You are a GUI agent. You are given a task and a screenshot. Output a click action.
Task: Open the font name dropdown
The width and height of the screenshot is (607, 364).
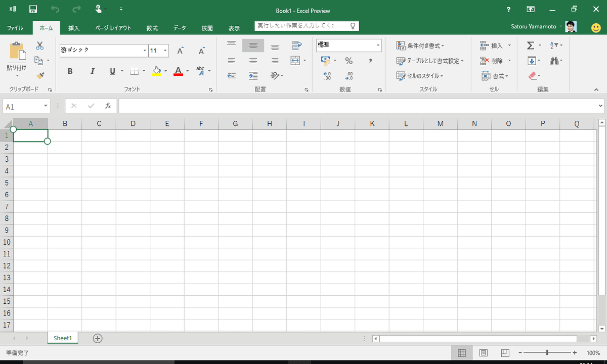pyautogui.click(x=144, y=50)
